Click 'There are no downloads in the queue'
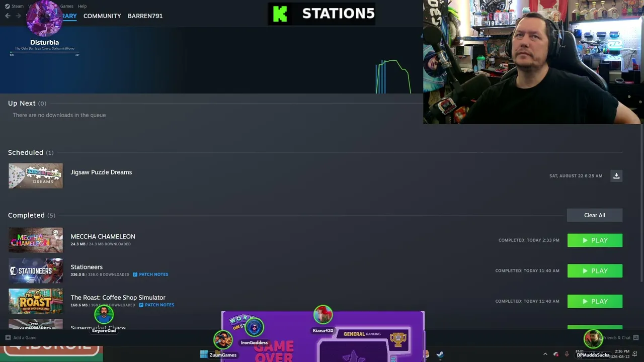Viewport: 644px width, 362px height. coord(59,115)
